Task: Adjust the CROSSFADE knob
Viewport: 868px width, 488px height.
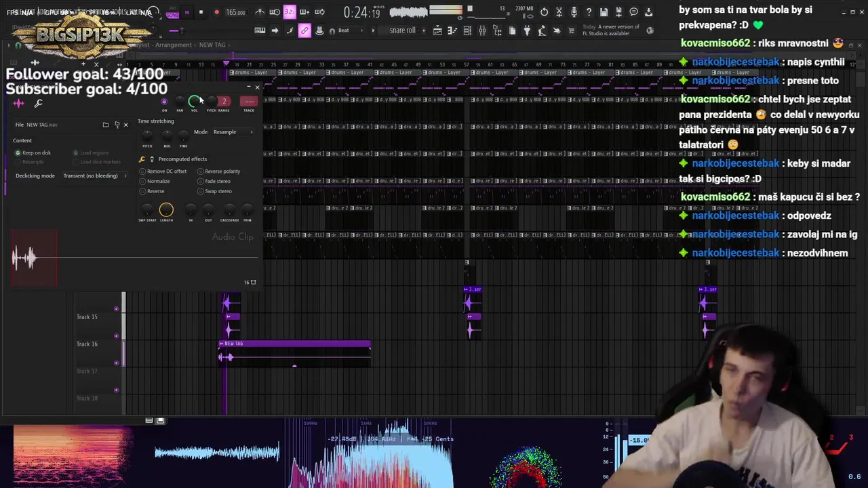Action: click(229, 210)
